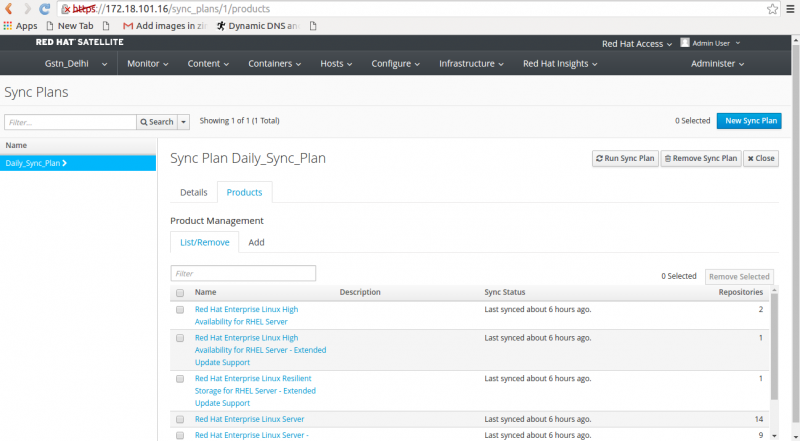Click the Remove Selected button
Screen dimensions: 800x441
(739, 277)
